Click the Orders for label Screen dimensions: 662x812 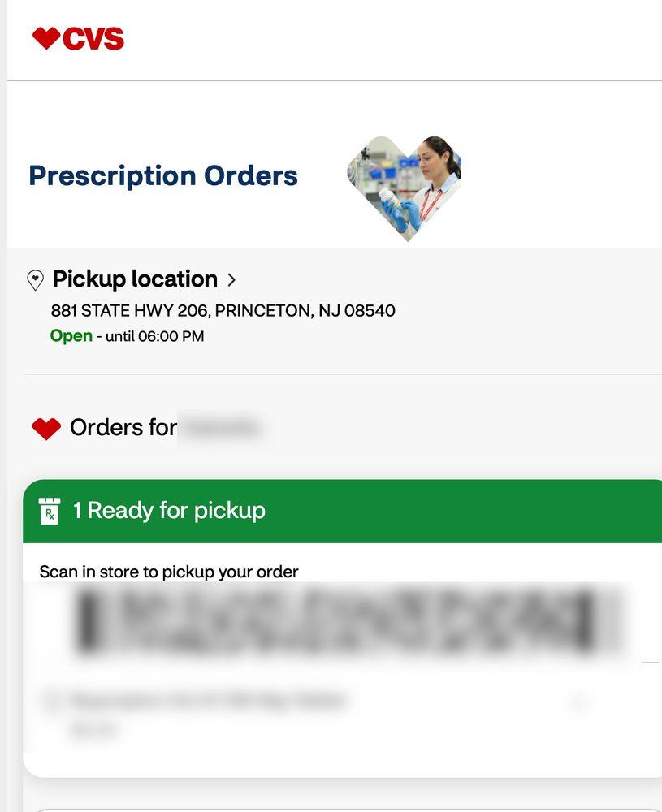coord(123,427)
